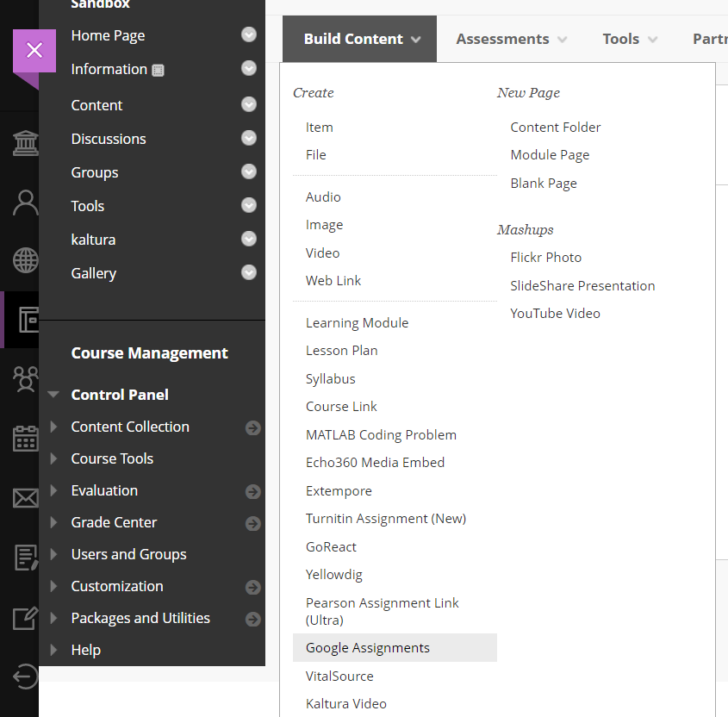This screenshot has width=728, height=717.
Task: Open the Profile person icon
Action: (x=25, y=203)
